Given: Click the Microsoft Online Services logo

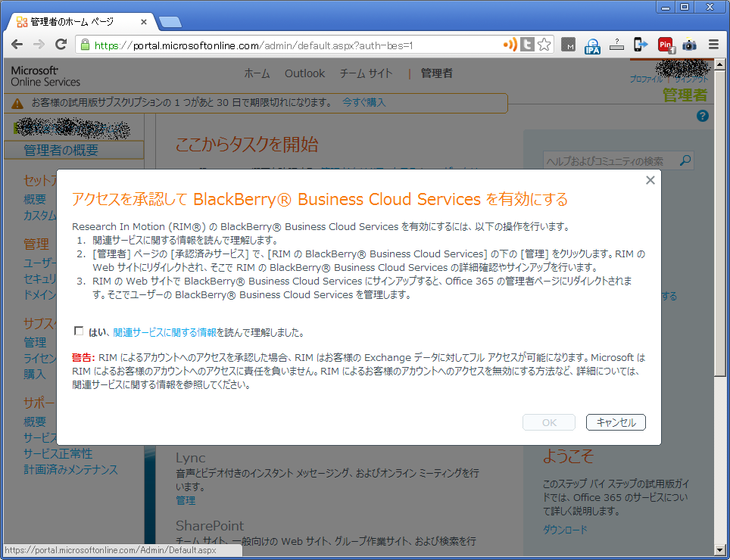Looking at the screenshot, I should [45, 76].
